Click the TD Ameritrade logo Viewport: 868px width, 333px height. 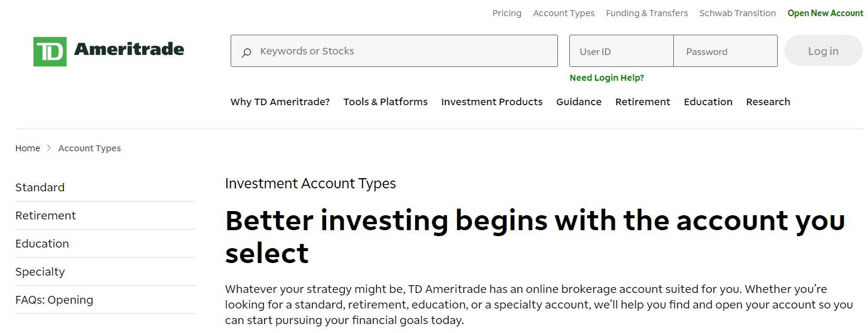coord(109,51)
